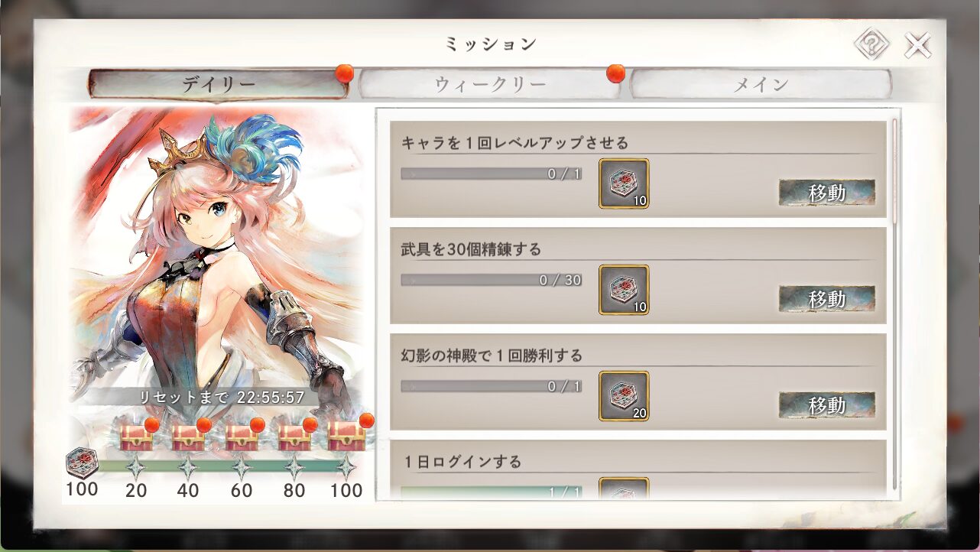Click 移動 for the 武具を30個精錬する mission
This screenshot has width=980, height=552.
tap(826, 299)
